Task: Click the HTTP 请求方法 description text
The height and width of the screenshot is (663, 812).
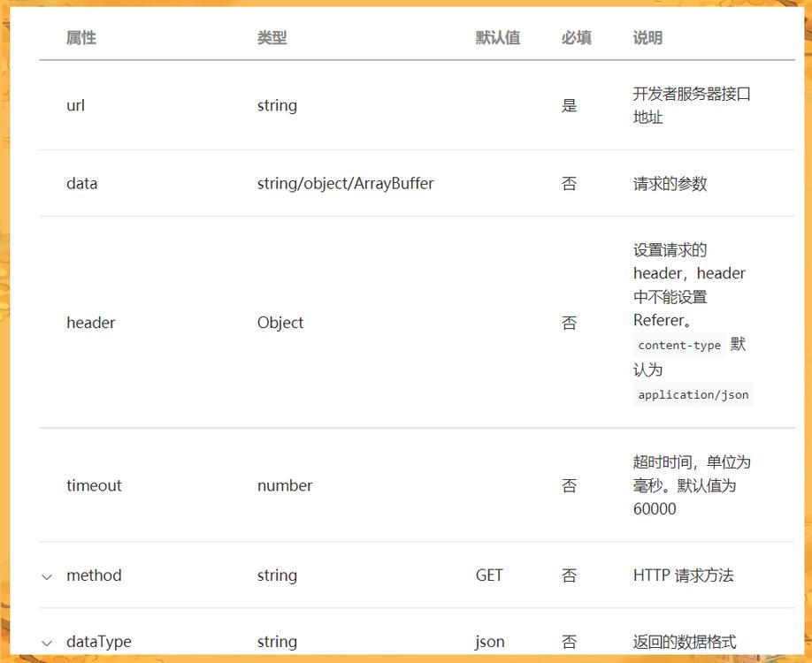Action: [x=684, y=575]
